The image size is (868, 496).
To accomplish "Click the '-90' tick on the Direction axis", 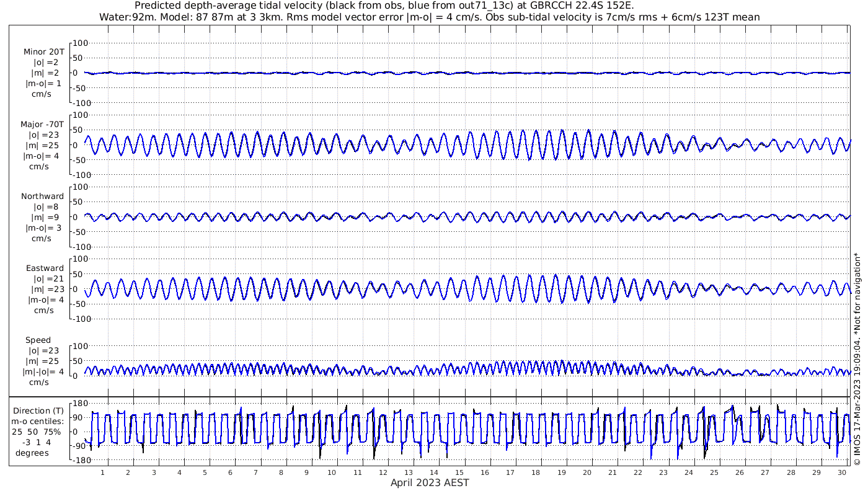I will 80,446.
